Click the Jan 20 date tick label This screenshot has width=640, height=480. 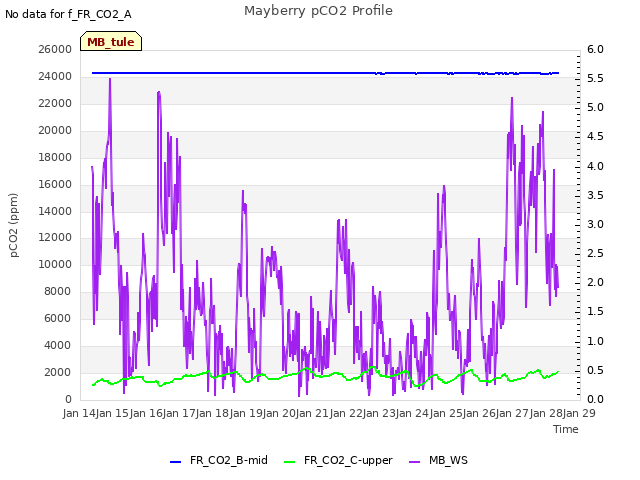click(279, 413)
